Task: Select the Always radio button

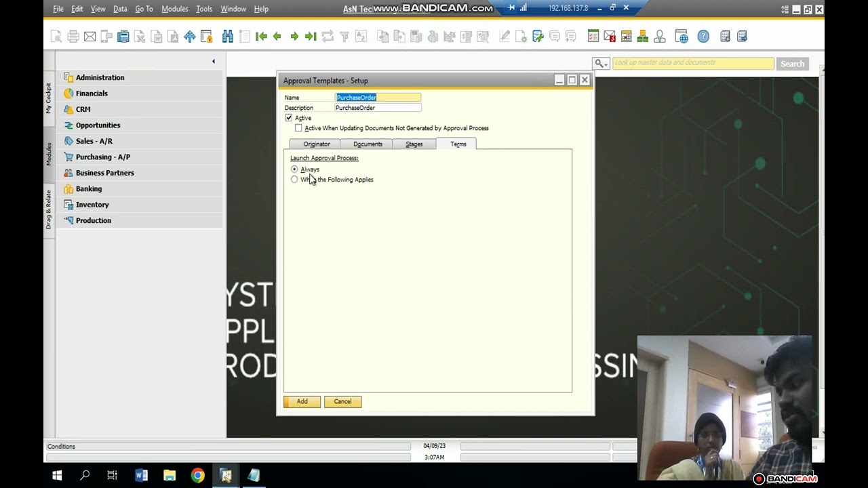Action: point(294,169)
